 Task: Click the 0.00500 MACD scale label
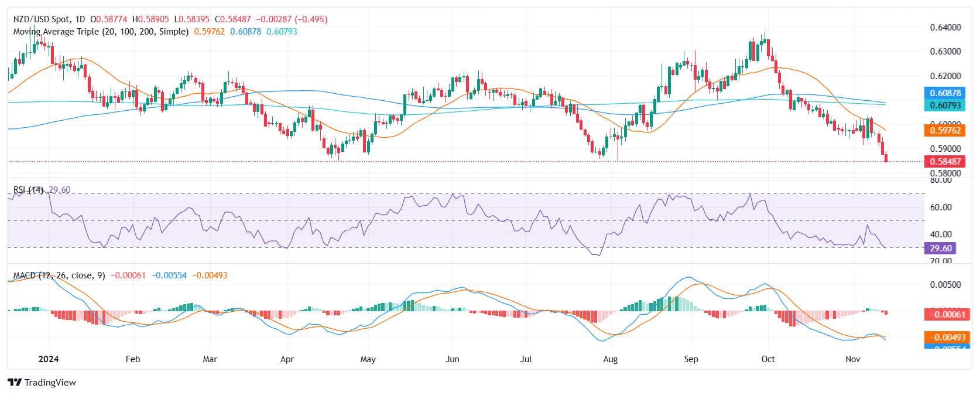pos(945,285)
